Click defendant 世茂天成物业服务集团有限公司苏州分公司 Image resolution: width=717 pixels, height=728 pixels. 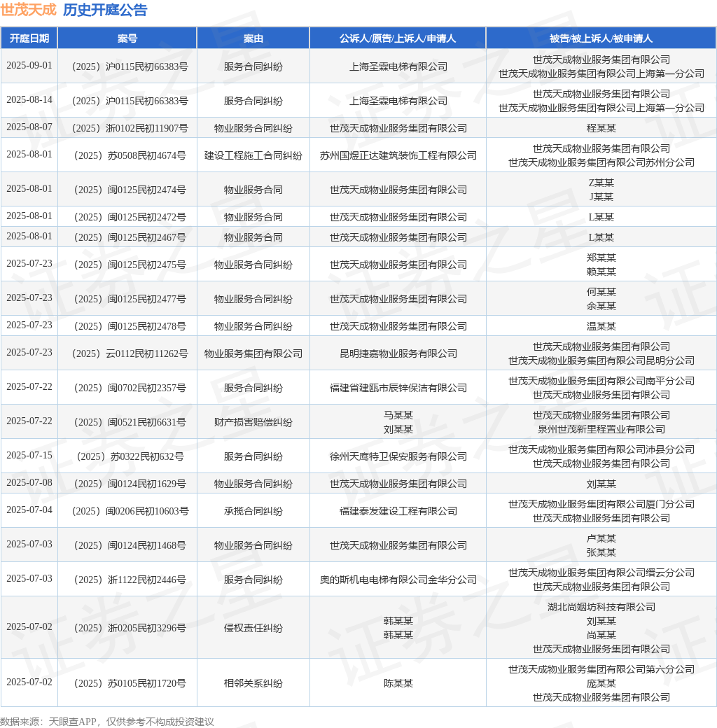601,163
